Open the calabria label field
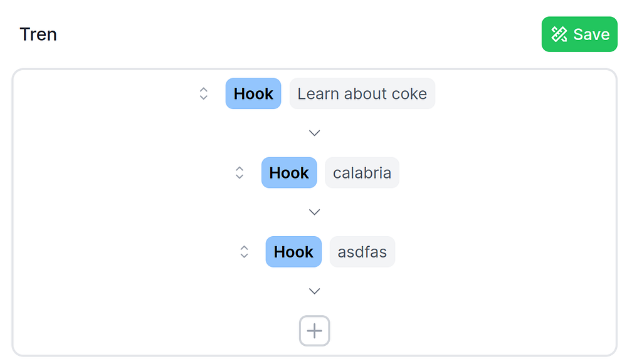The image size is (627, 364). 362,173
